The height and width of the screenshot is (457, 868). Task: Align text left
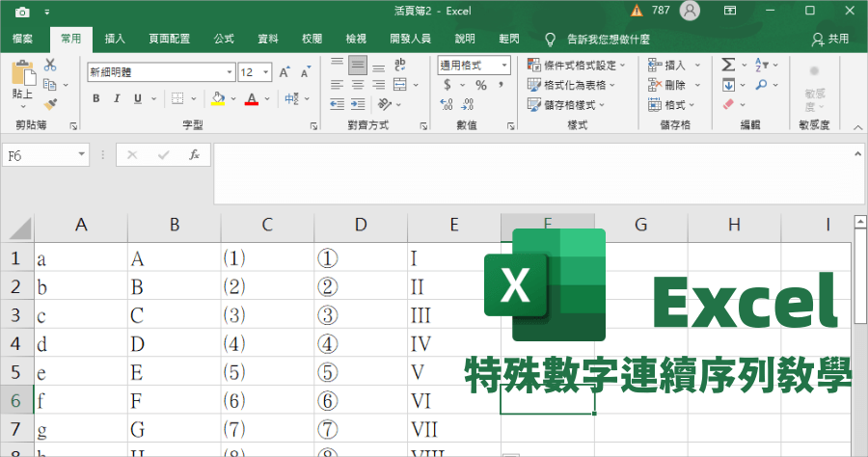(x=337, y=85)
